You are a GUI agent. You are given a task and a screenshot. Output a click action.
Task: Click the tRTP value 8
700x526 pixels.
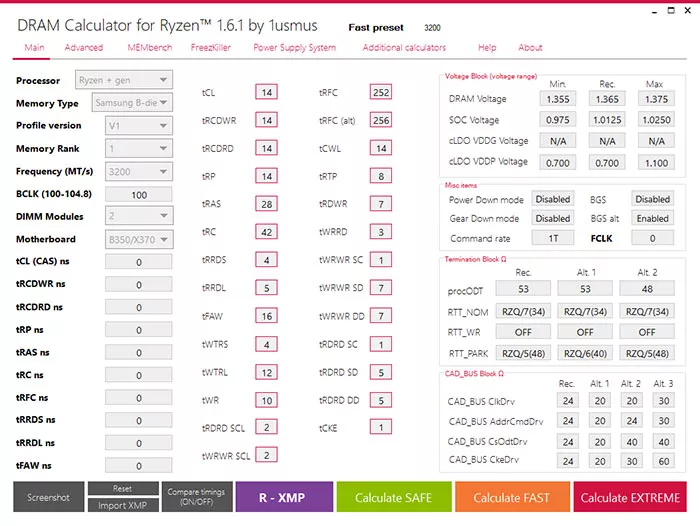[x=381, y=176]
